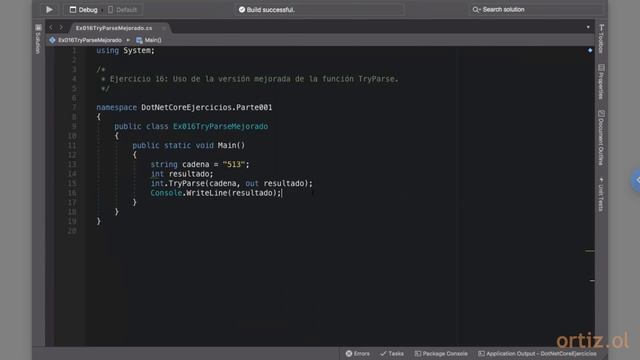Click the green check build status icon

pyautogui.click(x=242, y=9)
